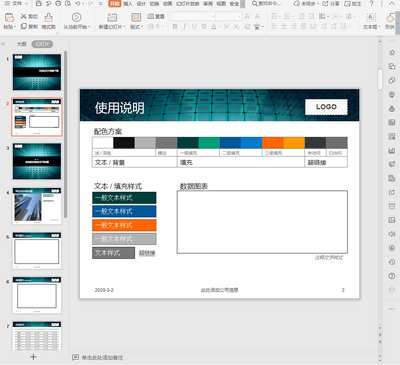Image resolution: width=400 pixels, height=365 pixels.
Task: Open the slide Layout (版式) icon
Action: coord(136,17)
